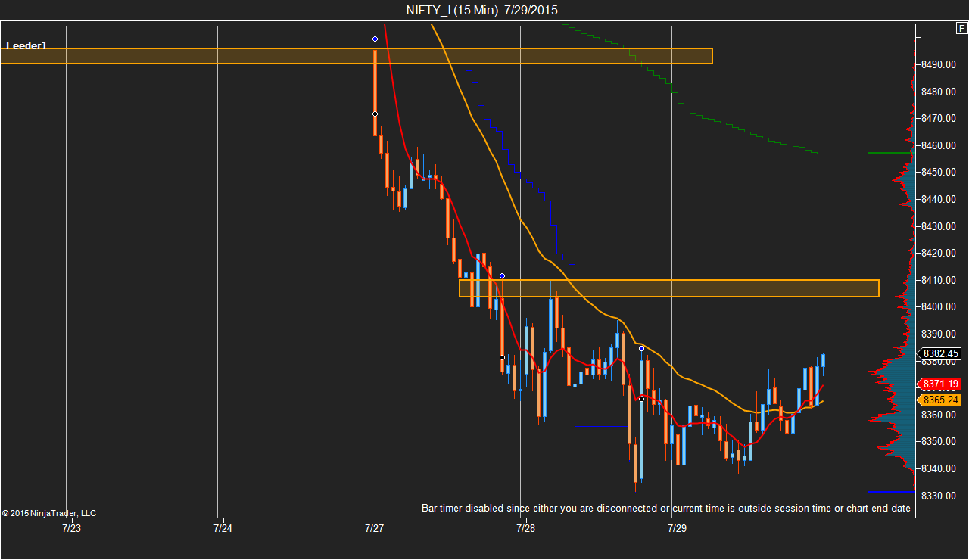Click the 7/23 date label on time axis
The image size is (969, 560).
pos(71,528)
